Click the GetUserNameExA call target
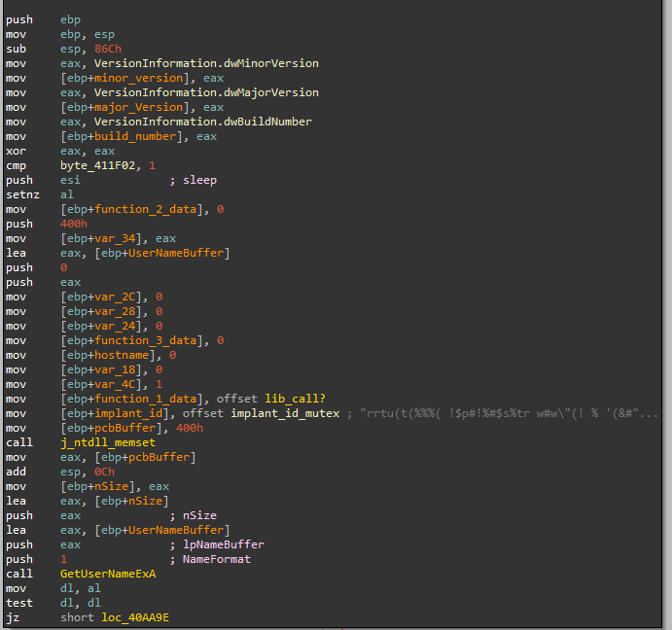Viewport: 672px width, 630px height. click(x=108, y=574)
